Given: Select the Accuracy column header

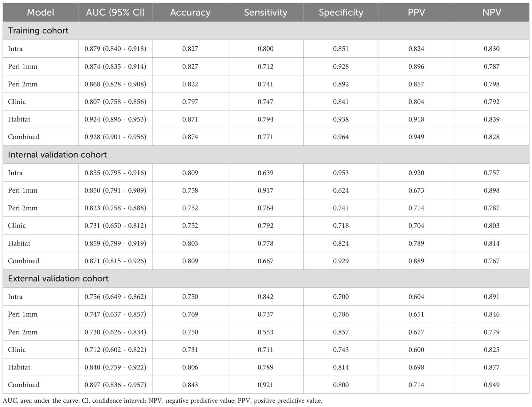Looking at the screenshot, I should tap(190, 12).
